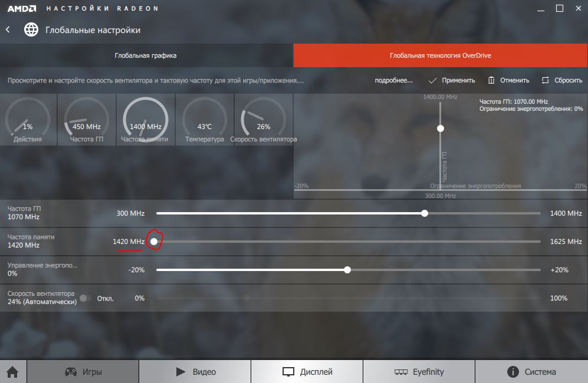
Task: Click the reset icon next to Сбросить
Action: tap(546, 80)
